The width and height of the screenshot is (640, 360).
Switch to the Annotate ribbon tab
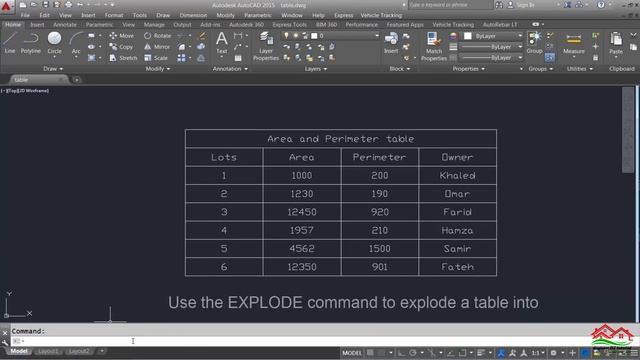[65, 24]
